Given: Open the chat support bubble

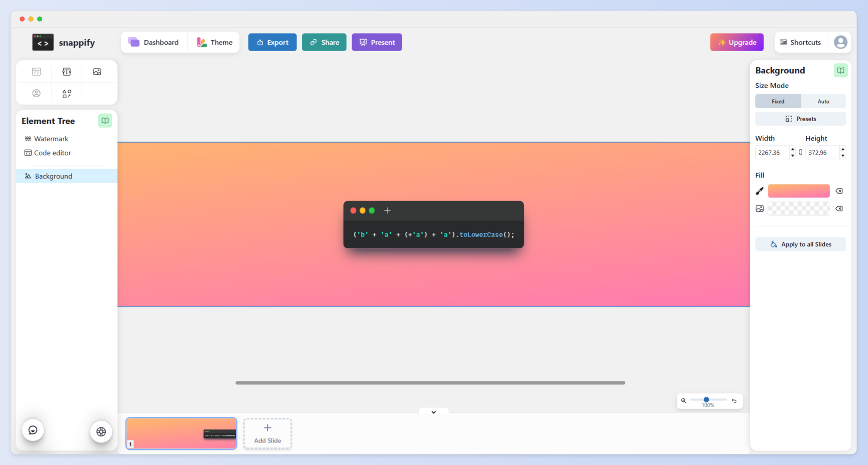Looking at the screenshot, I should pos(33,430).
